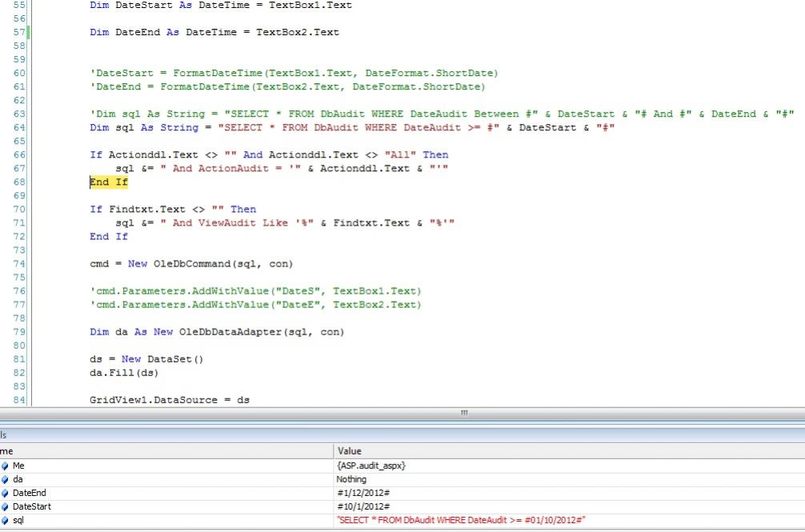
Task: Click the highlighted End If statement
Action: tap(109, 182)
